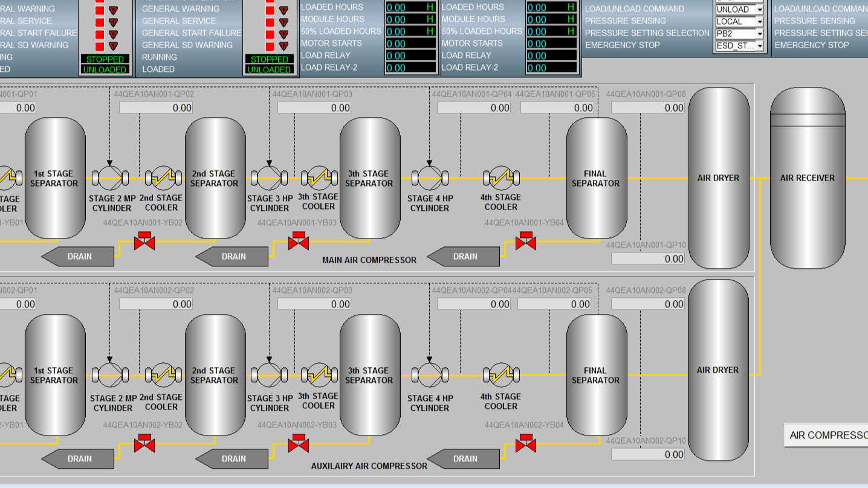Click main compressor 4th Stage Cooler symbol
The image size is (868, 488).
[x=501, y=178]
